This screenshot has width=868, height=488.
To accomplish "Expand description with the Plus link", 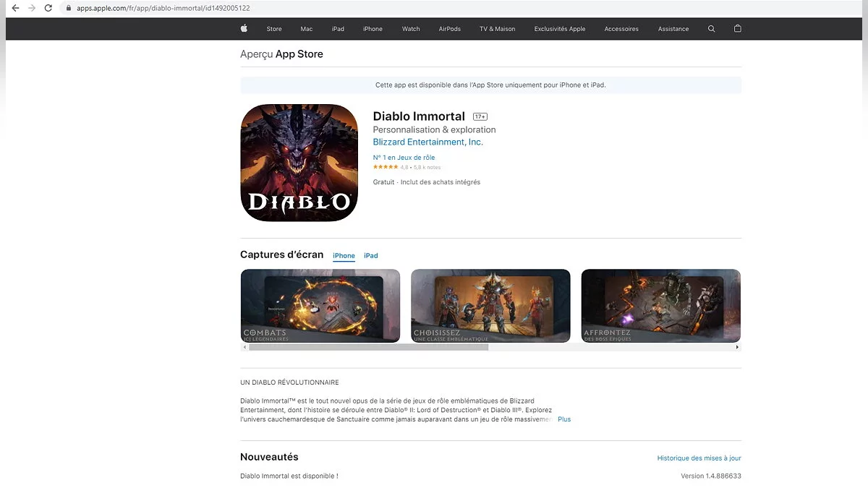I will tap(564, 419).
